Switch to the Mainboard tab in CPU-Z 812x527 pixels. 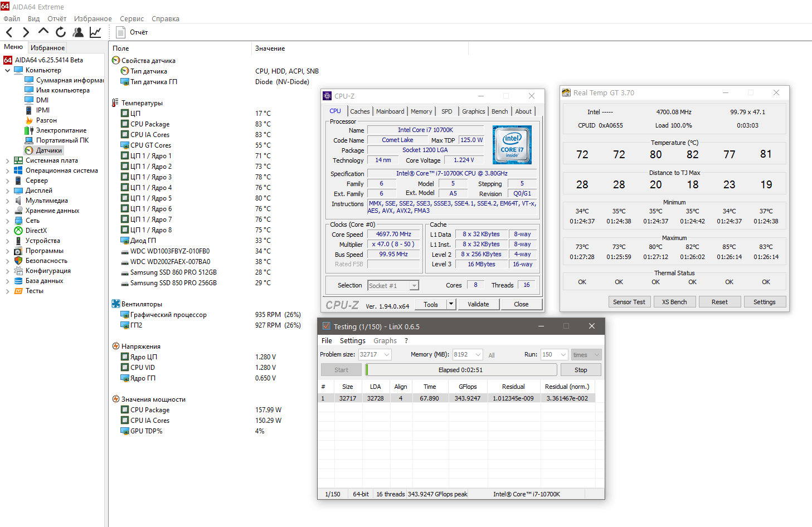tap(390, 111)
